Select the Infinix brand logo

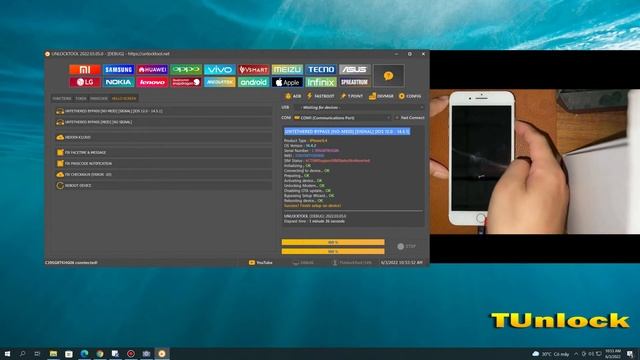coord(321,82)
